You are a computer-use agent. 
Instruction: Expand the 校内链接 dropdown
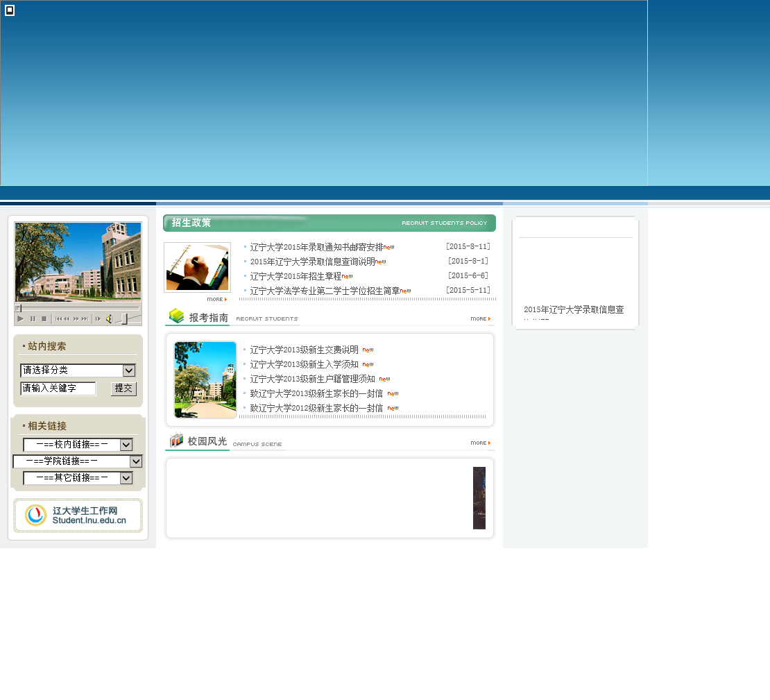tap(78, 445)
